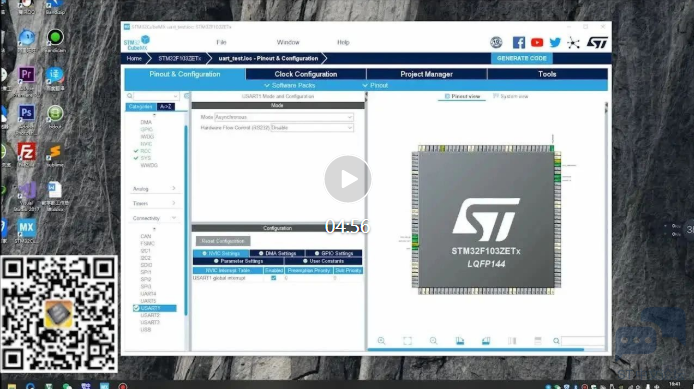Screen dimensions: 694x390
Task: Open the peripheral search field dropdown arrow
Action: pyautogui.click(x=176, y=96)
